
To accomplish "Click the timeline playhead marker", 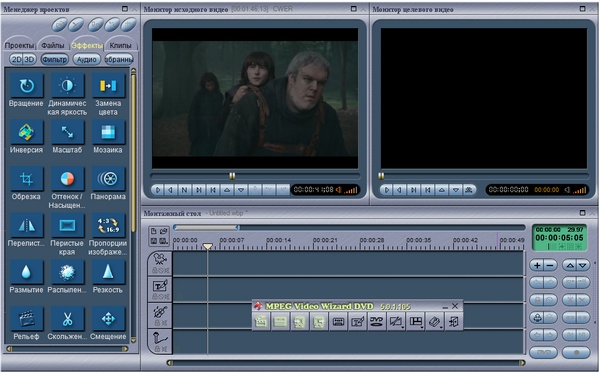I will click(208, 246).
